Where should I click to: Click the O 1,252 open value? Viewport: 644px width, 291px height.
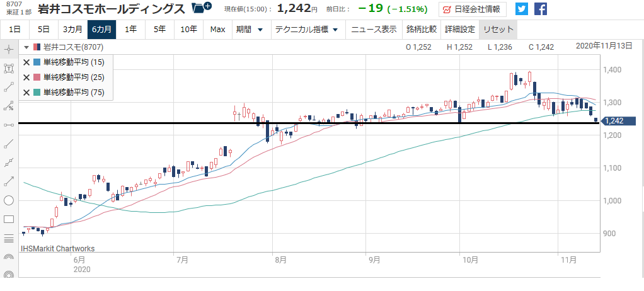(x=418, y=47)
